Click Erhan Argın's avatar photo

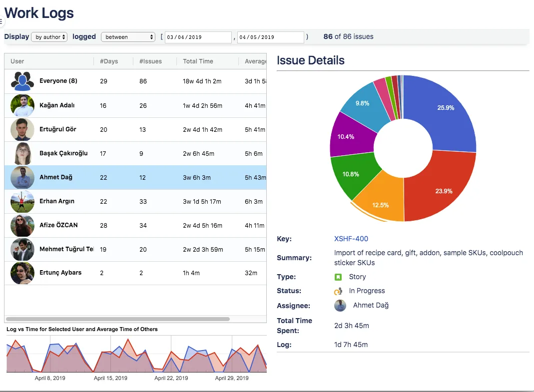pos(22,201)
